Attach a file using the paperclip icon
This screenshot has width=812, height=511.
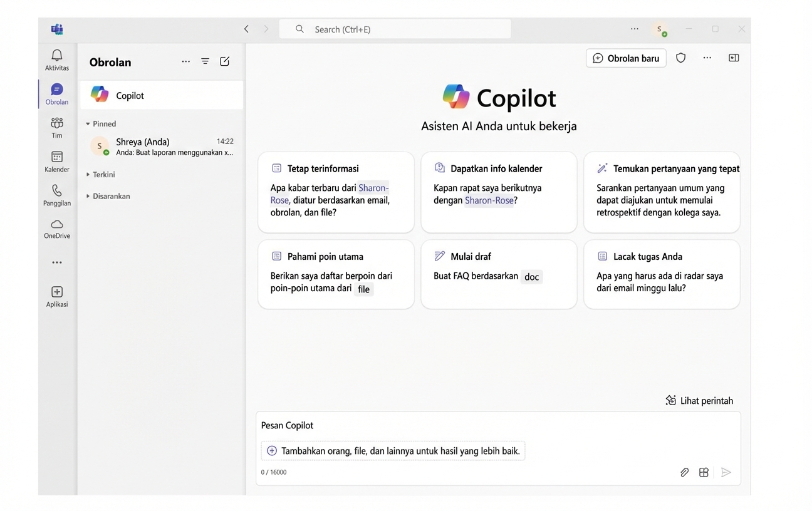(684, 472)
